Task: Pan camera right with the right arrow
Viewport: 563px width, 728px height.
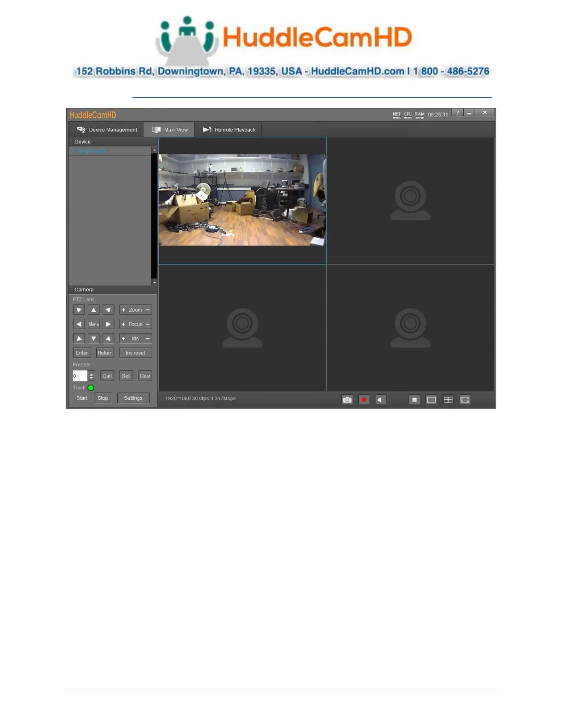Action: click(x=108, y=324)
